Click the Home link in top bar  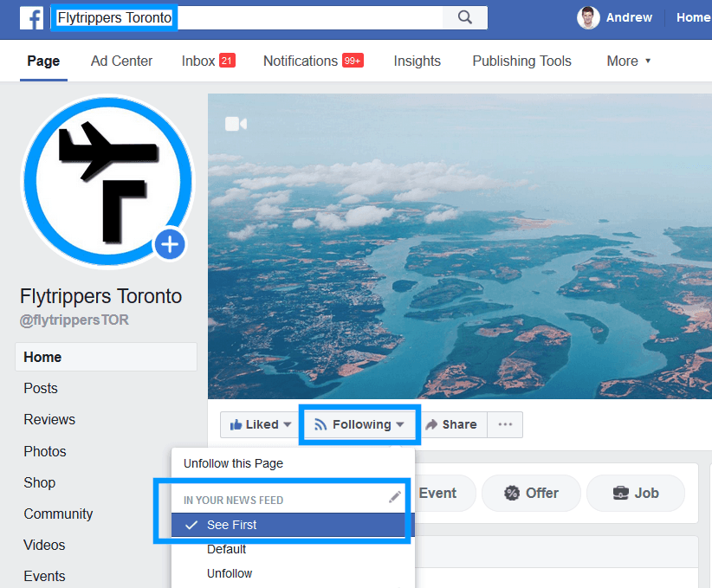[x=694, y=17]
